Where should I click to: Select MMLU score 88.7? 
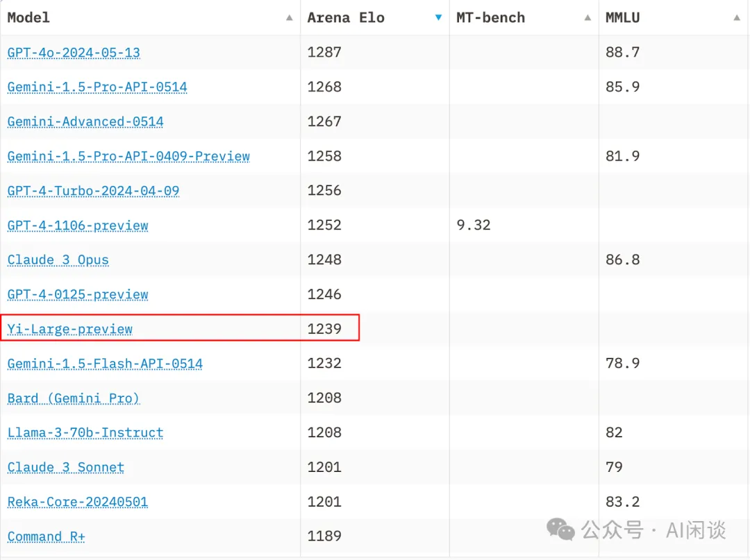623,52
